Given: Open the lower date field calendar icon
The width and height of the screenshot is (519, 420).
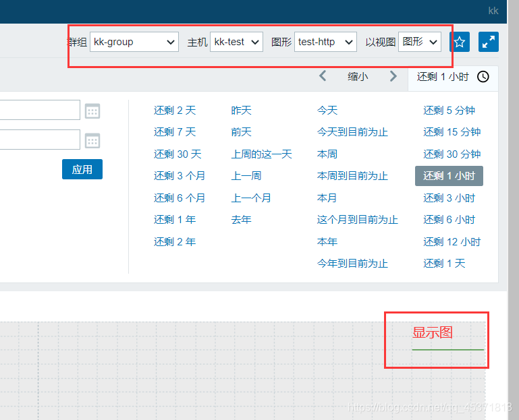Looking at the screenshot, I should pos(92,140).
